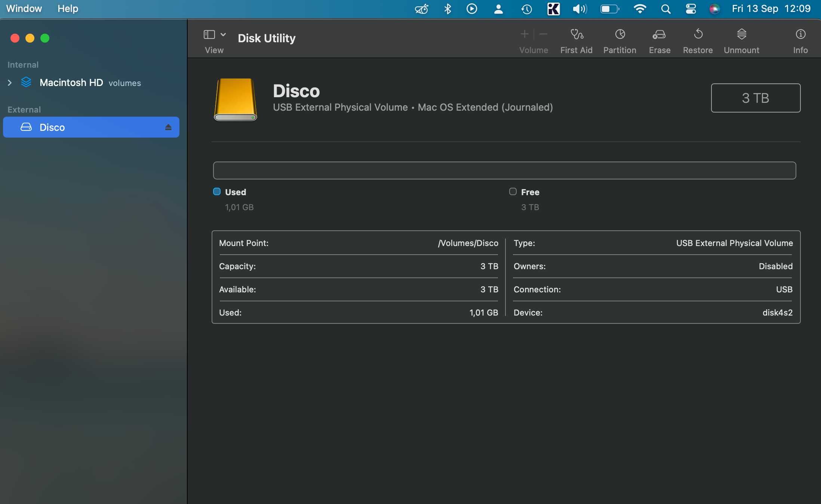Click the remove volume minus icon
The height and width of the screenshot is (504, 821).
544,34
